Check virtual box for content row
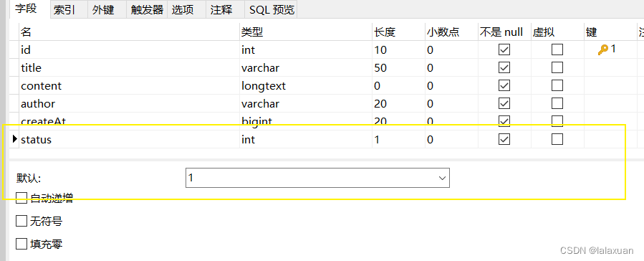Screen dimensions: 644x261 click(557, 85)
